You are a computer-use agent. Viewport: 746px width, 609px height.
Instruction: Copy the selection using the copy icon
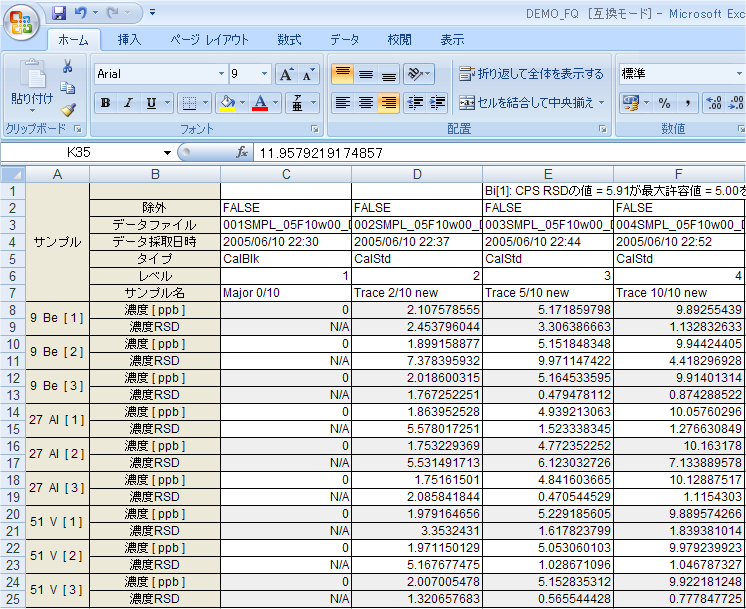[68, 88]
